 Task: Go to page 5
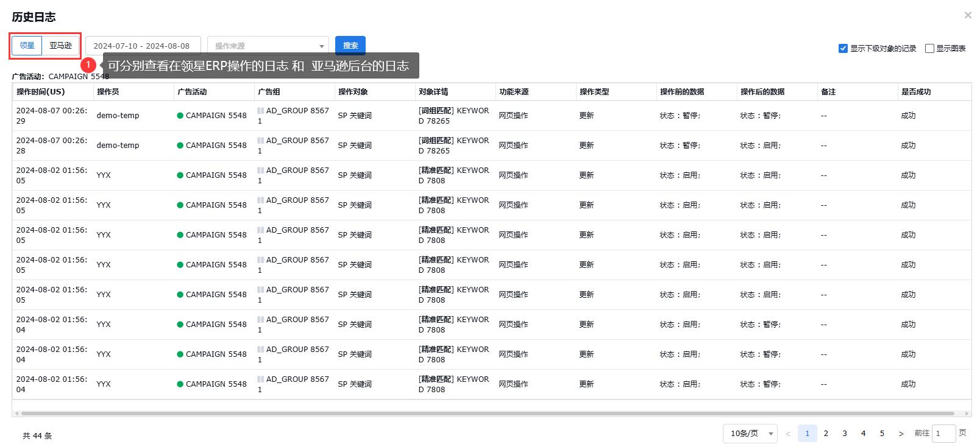point(882,434)
